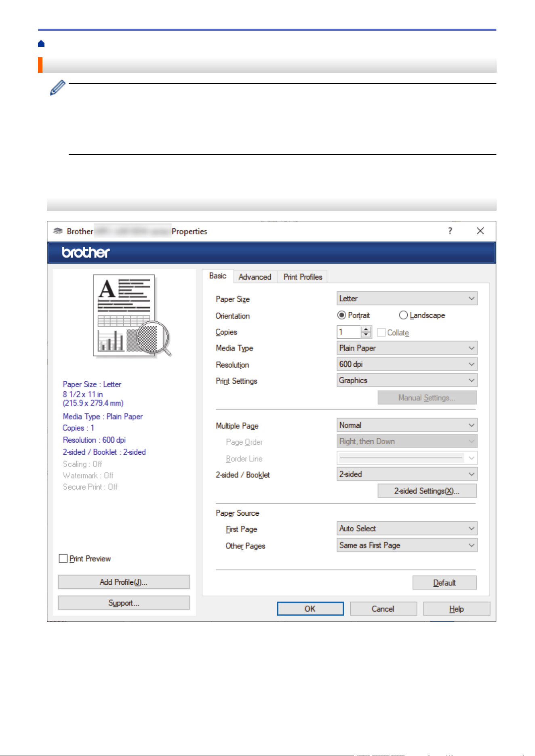Click the 'Paper Size : Letter' summary text
This screenshot has height=756, width=535.
(92, 384)
